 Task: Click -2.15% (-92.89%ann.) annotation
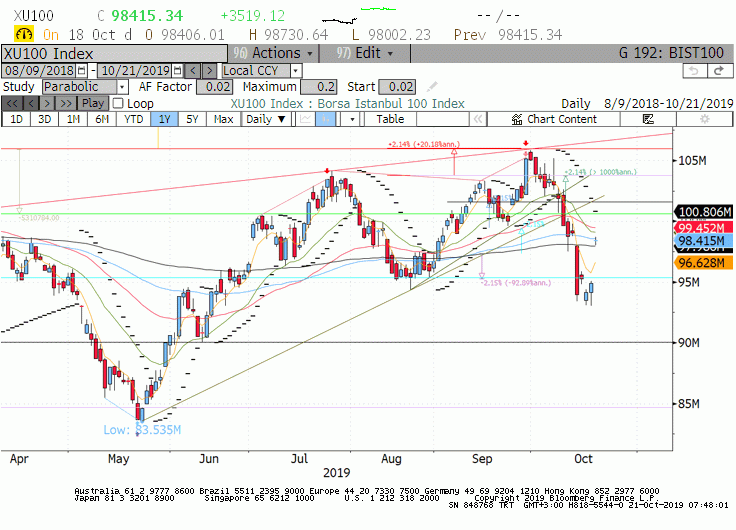coord(516,283)
